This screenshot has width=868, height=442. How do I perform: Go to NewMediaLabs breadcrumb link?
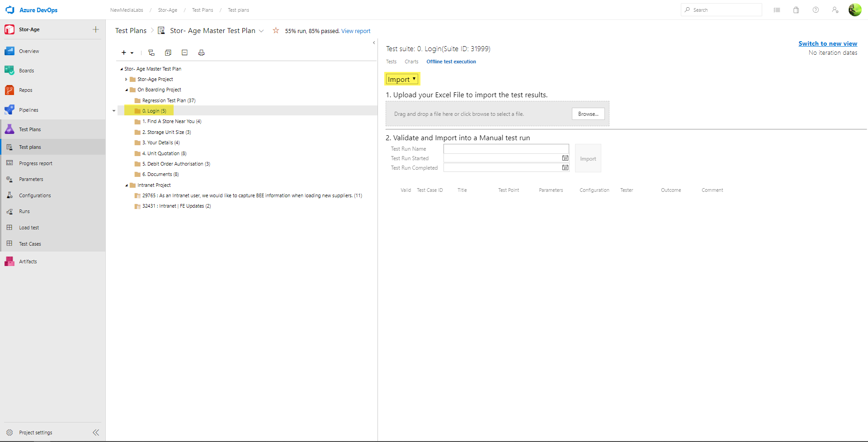[127, 10]
